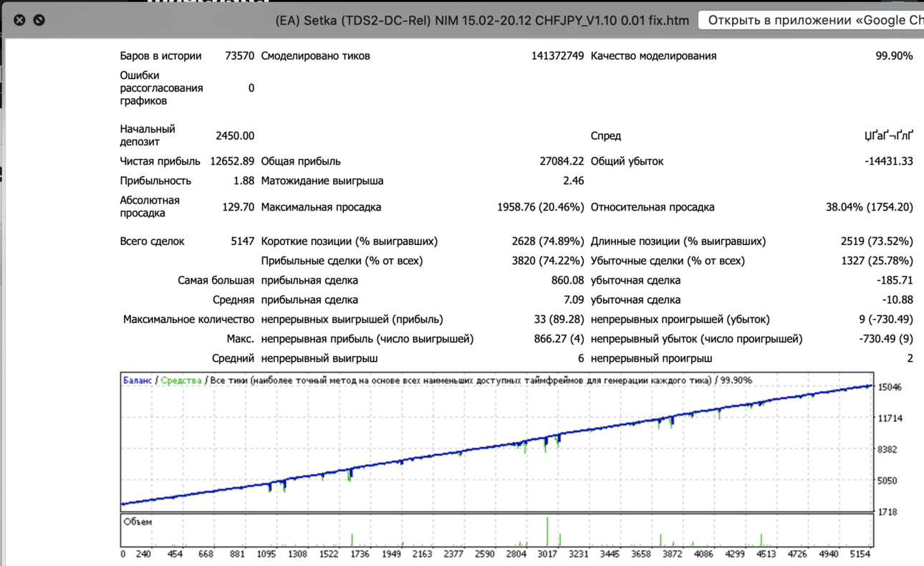Select loss trades value 1327 (25.78%)
Image resolution: width=924 pixels, height=566 pixels.
877,261
